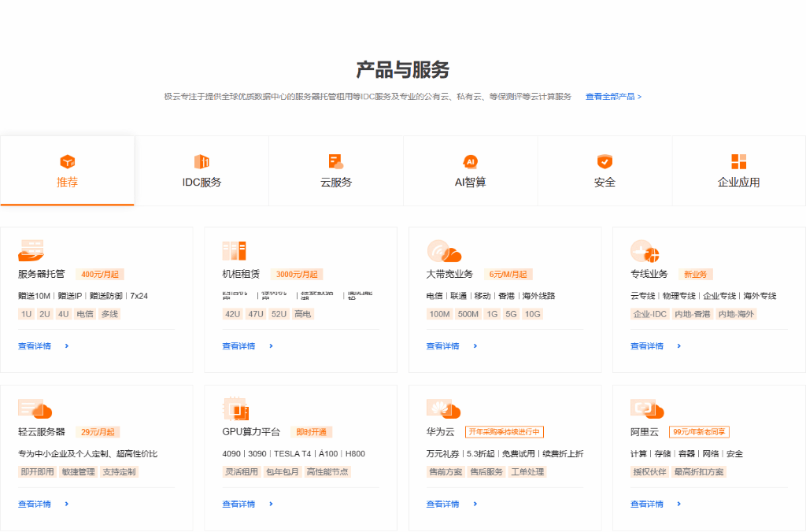Click the 阿里云 Alibaba cloud icon

646,408
